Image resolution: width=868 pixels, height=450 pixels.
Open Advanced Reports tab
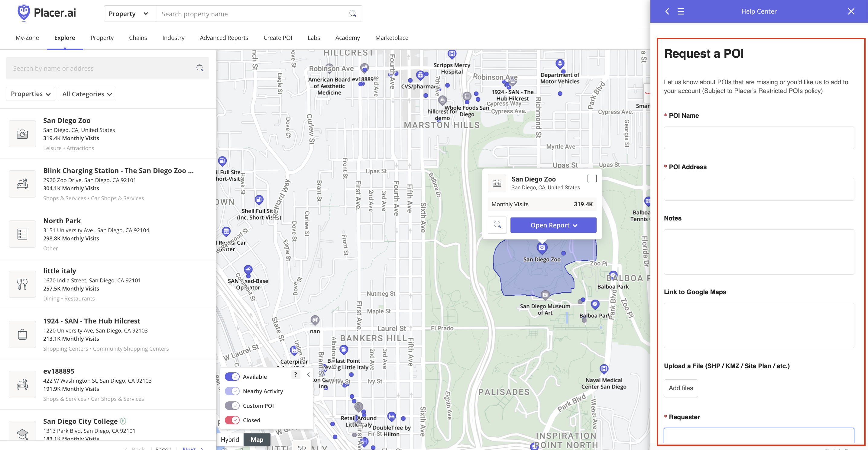click(x=224, y=38)
